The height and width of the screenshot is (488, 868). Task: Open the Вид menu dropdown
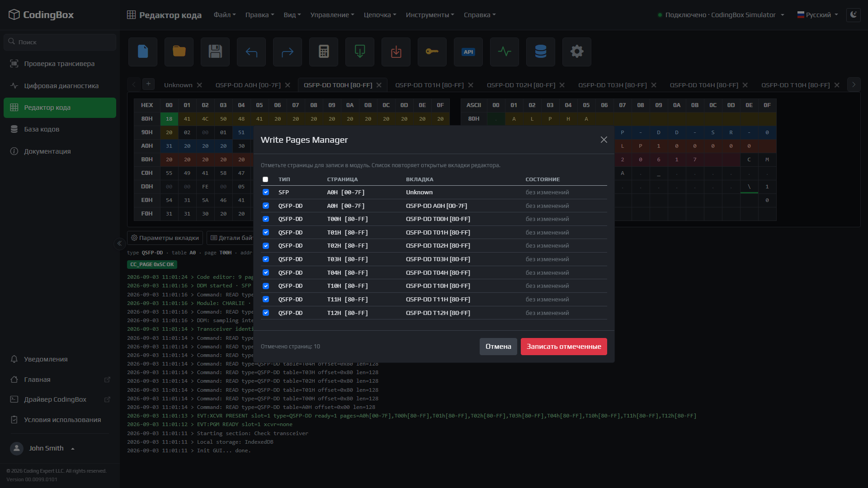[292, 15]
